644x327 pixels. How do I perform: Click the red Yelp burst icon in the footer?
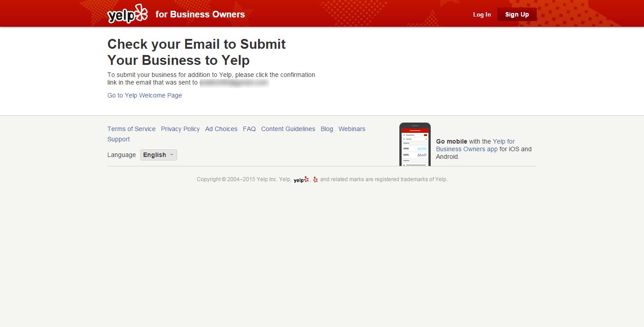[x=315, y=179]
